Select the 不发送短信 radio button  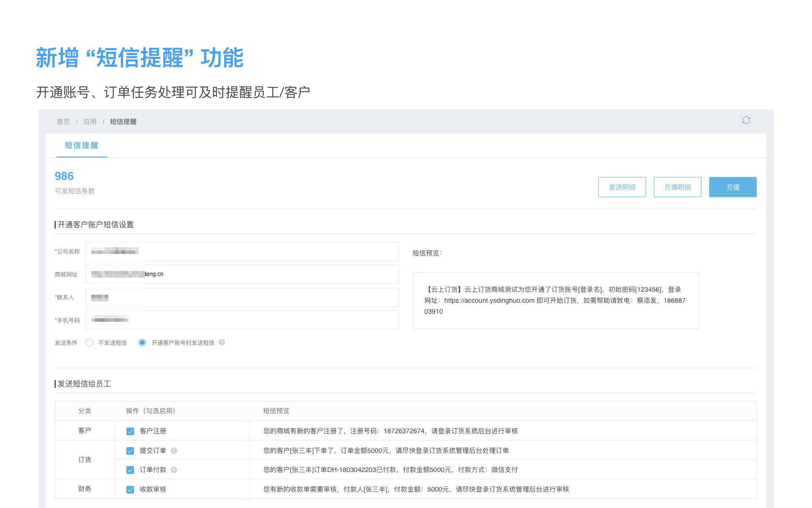(x=89, y=342)
